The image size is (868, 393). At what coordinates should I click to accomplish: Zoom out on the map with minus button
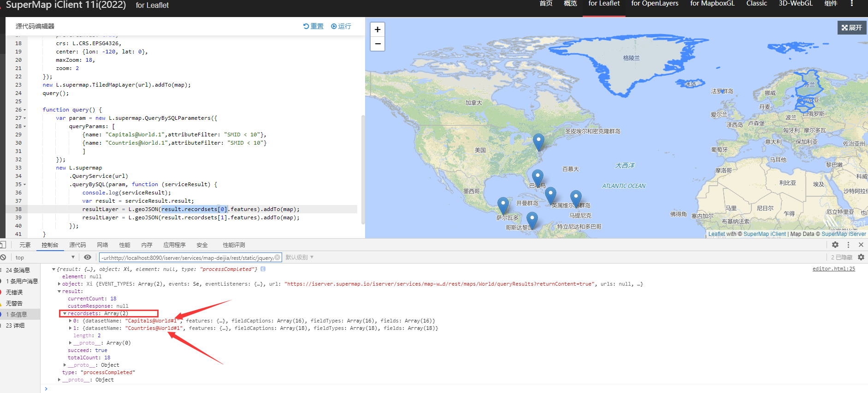coord(378,44)
